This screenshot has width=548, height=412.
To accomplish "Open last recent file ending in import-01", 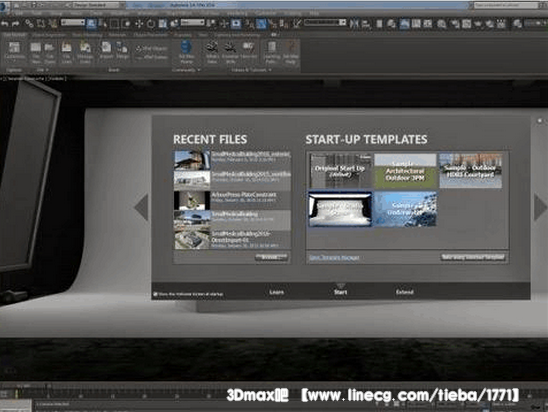I will click(x=232, y=240).
